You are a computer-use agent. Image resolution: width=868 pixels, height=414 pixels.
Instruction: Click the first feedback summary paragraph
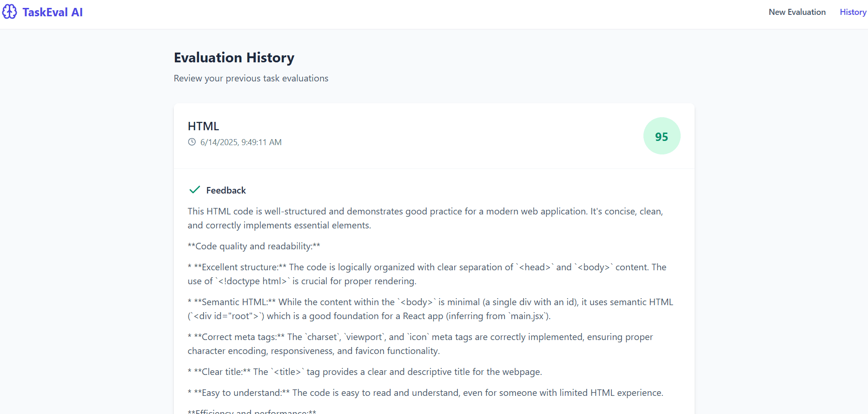click(x=425, y=218)
